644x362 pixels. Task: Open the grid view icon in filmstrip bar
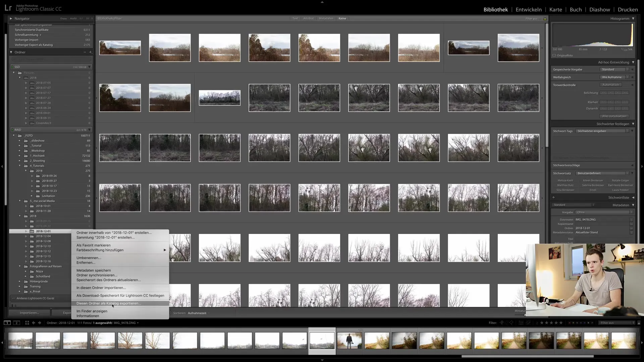(27, 323)
